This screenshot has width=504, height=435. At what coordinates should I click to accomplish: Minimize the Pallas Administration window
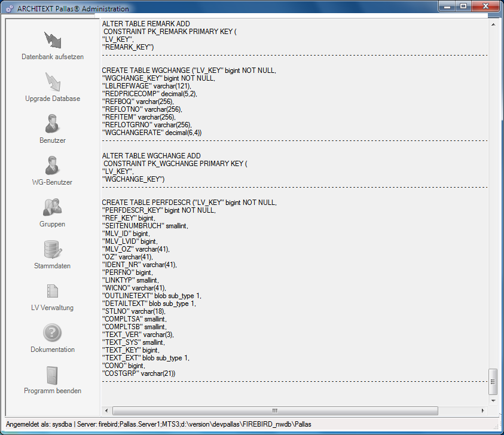click(x=447, y=6)
